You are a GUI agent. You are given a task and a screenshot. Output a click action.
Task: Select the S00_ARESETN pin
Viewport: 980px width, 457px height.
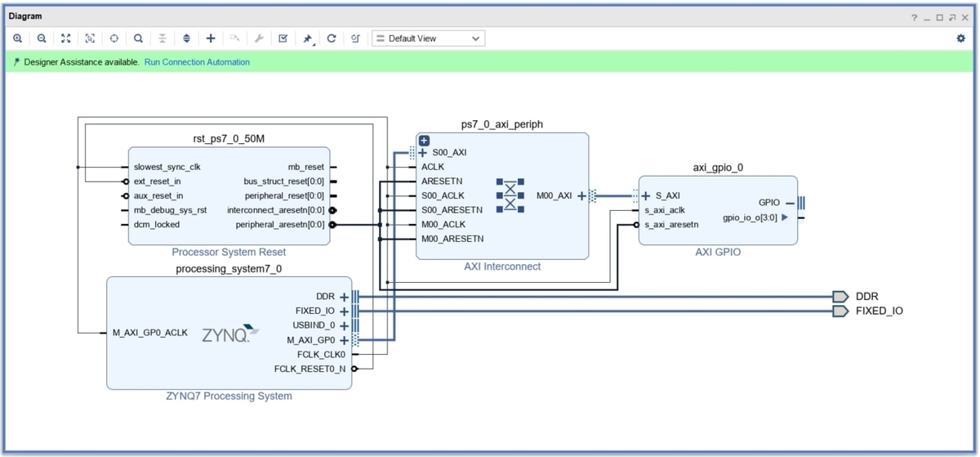point(452,210)
